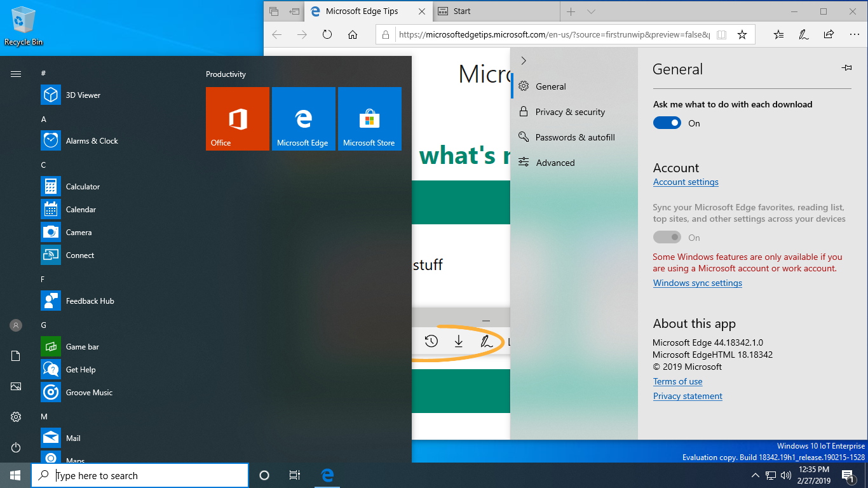
Task: Open the Terms of use link
Action: click(x=677, y=382)
